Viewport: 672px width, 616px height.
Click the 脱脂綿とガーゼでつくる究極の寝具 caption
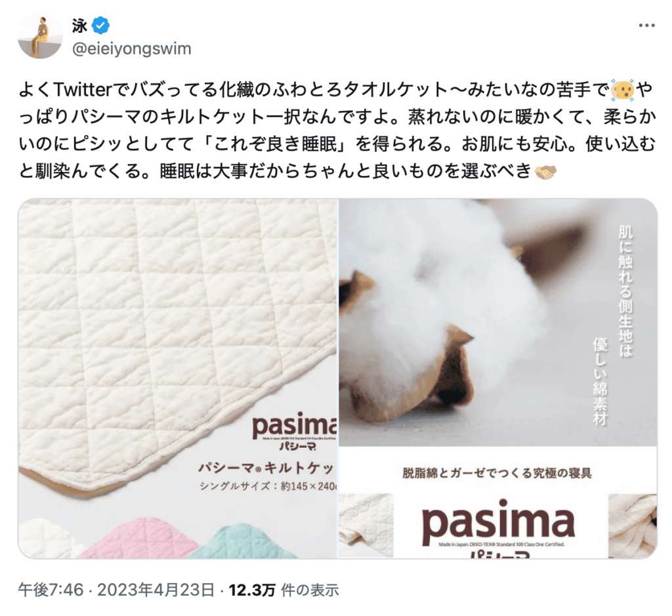click(497, 473)
